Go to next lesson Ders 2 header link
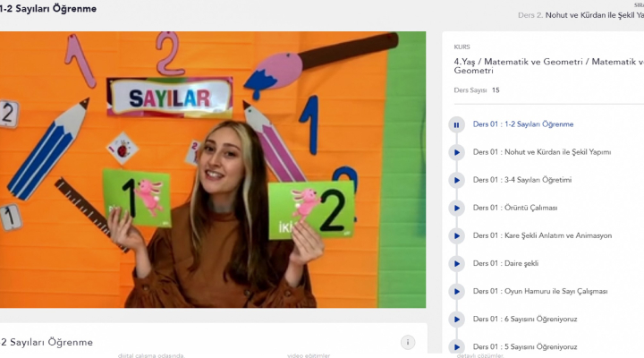Image resolution: width=644 pixels, height=358 pixels. pos(580,15)
